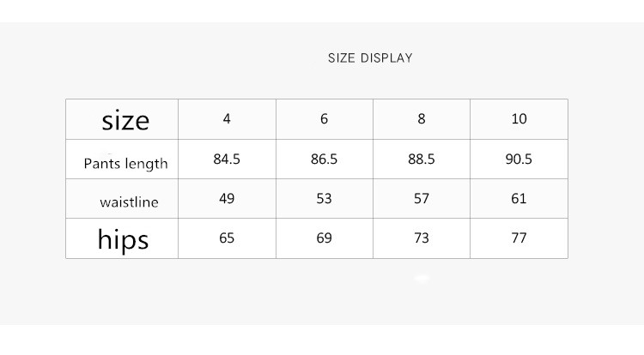Select the 86.5 pants length value
644x355 pixels.
click(324, 159)
